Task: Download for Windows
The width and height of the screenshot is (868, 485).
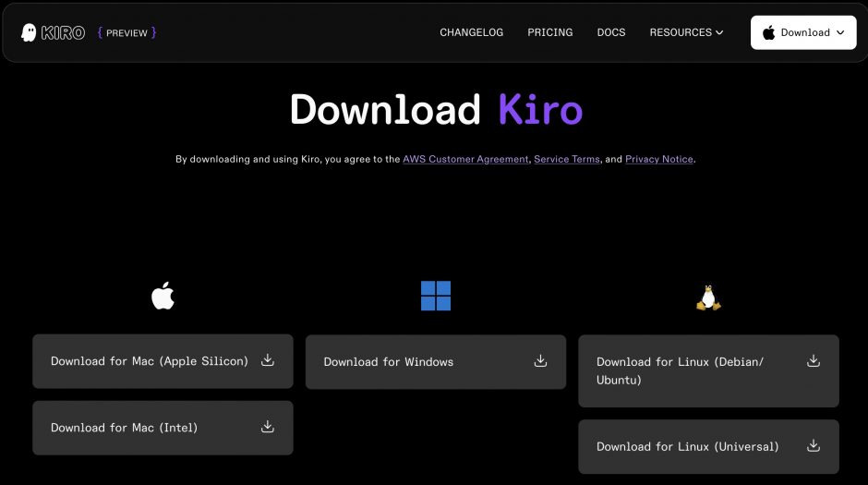Action: coord(436,362)
